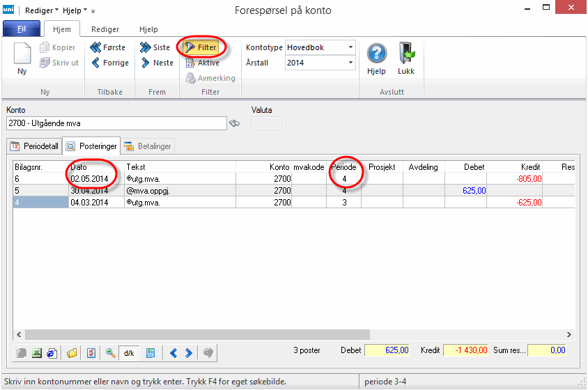Click the Neste button
The image size is (588, 390).
(x=157, y=63)
